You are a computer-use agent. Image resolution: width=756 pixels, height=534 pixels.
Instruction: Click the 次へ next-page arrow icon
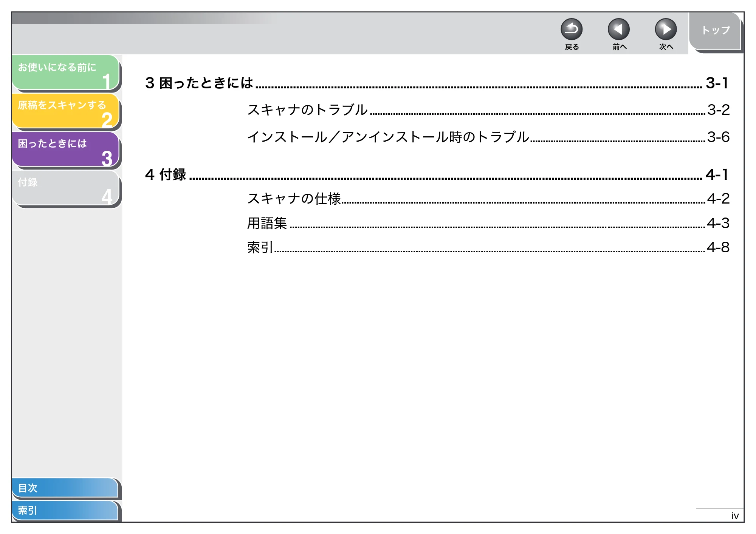click(666, 29)
